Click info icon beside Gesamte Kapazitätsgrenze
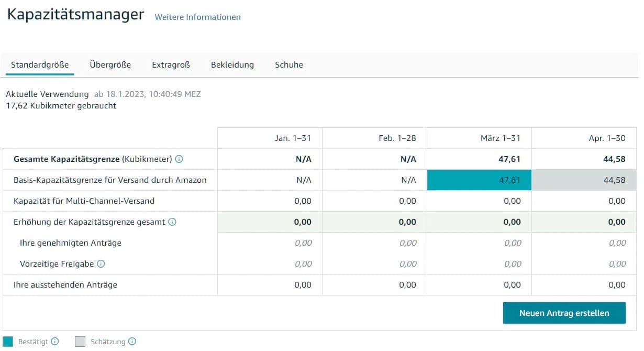Screen dimensions: 644x351 point(179,159)
